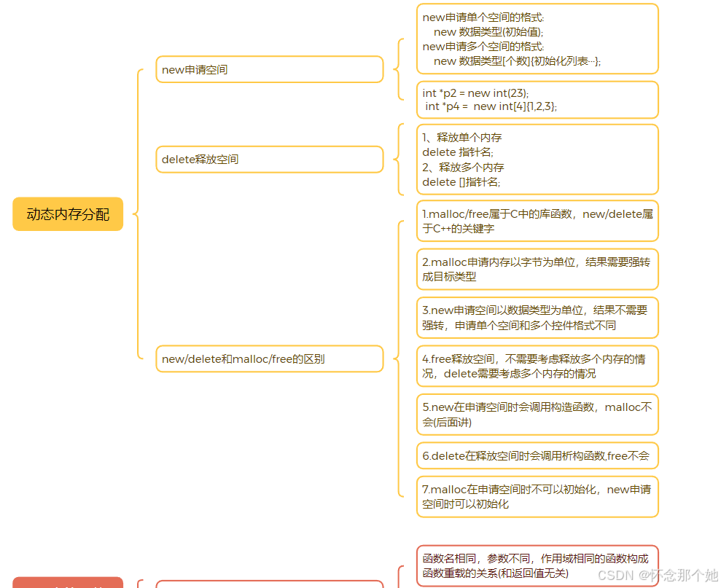Click the delete释放空间 branch node
Image resolution: width=721 pixels, height=588 pixels.
tap(270, 159)
